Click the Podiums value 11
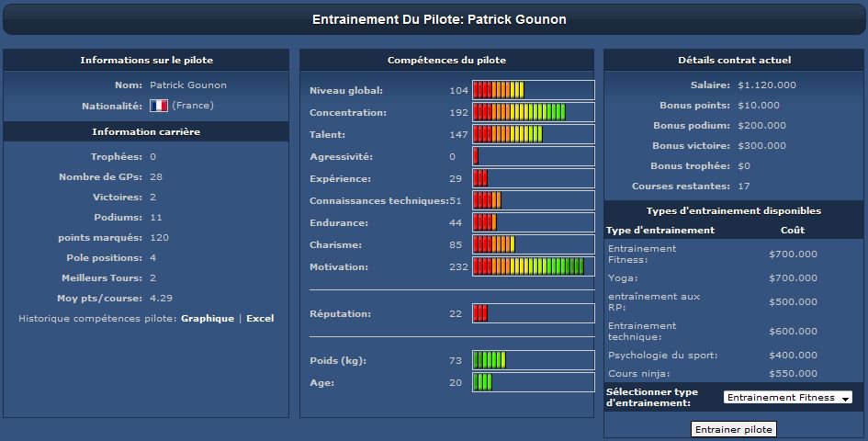868x441 pixels. pos(156,217)
